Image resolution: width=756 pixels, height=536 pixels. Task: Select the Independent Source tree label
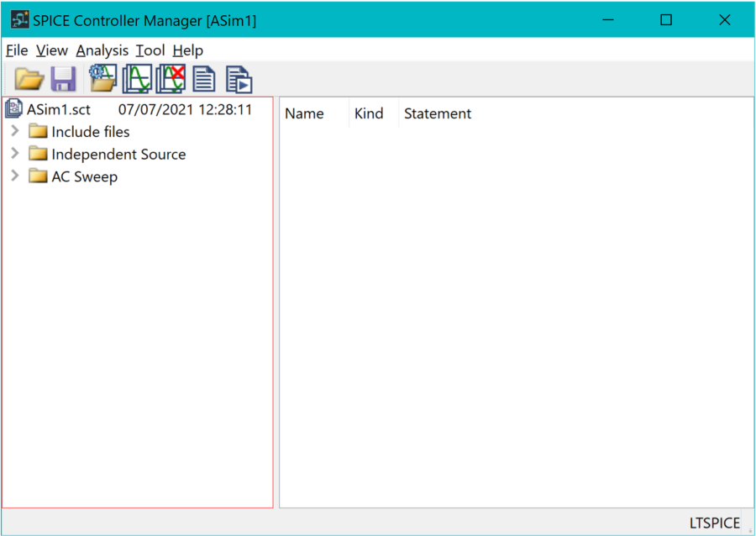click(118, 155)
